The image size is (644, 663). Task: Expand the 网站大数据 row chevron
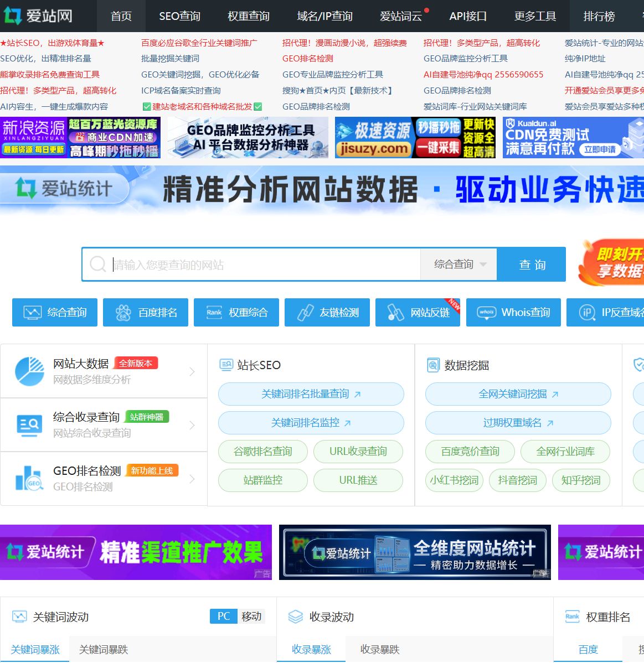coord(192,371)
